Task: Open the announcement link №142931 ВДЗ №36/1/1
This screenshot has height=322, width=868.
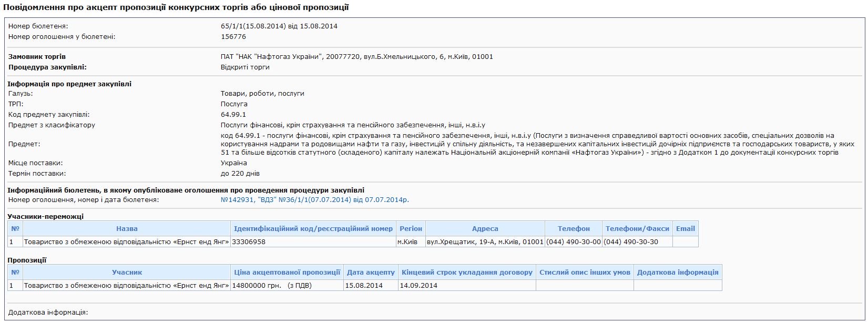Action: (x=314, y=200)
